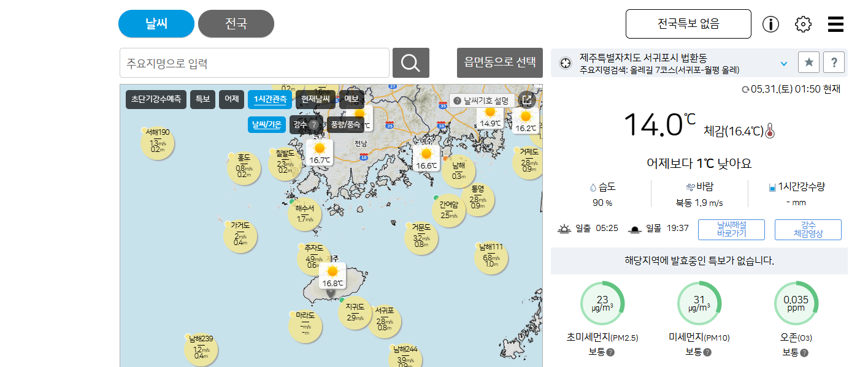
Task: Click the current-location crosshair icon
Action: pos(566,63)
